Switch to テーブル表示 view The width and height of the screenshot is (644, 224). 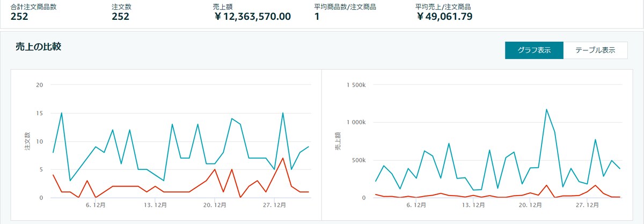coord(595,50)
